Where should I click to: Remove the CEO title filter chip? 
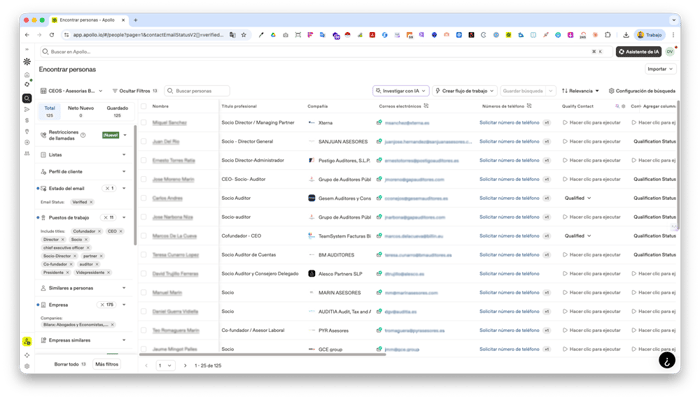click(121, 231)
